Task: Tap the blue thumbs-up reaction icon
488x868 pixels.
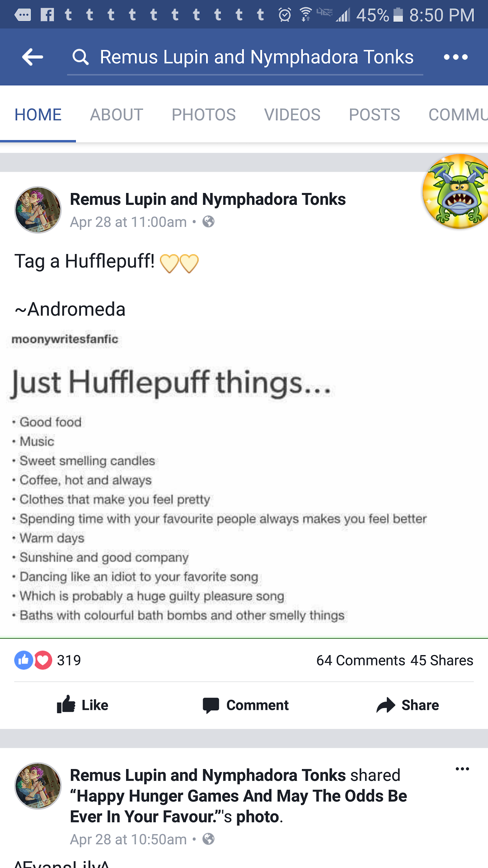Action: tap(23, 660)
